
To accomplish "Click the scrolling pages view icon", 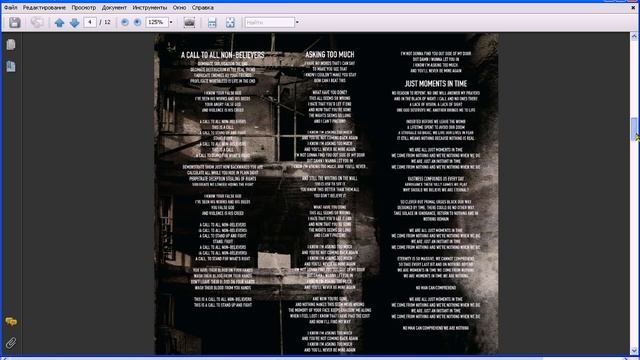I will (x=212, y=22).
